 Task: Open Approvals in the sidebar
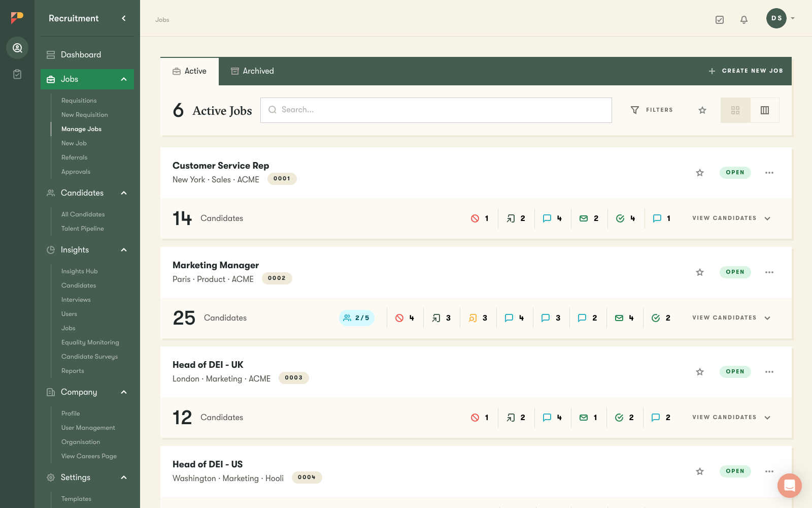(76, 172)
